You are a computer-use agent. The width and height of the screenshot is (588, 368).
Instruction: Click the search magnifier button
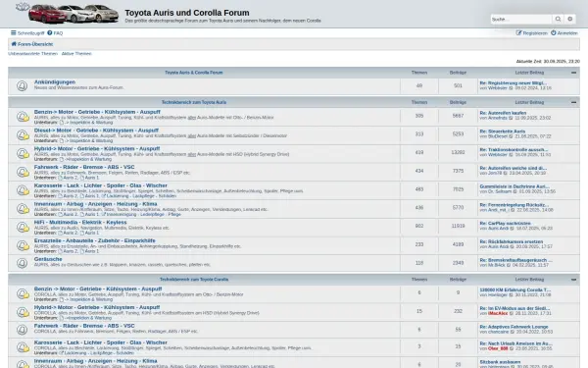click(x=558, y=20)
